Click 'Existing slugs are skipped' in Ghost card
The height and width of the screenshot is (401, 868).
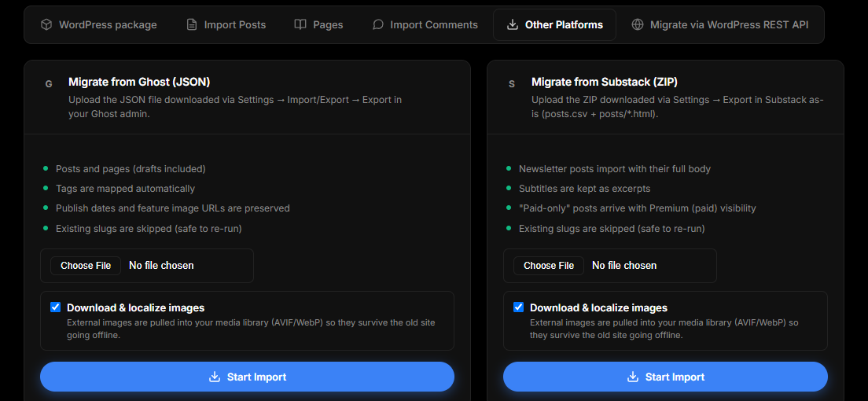coord(149,229)
